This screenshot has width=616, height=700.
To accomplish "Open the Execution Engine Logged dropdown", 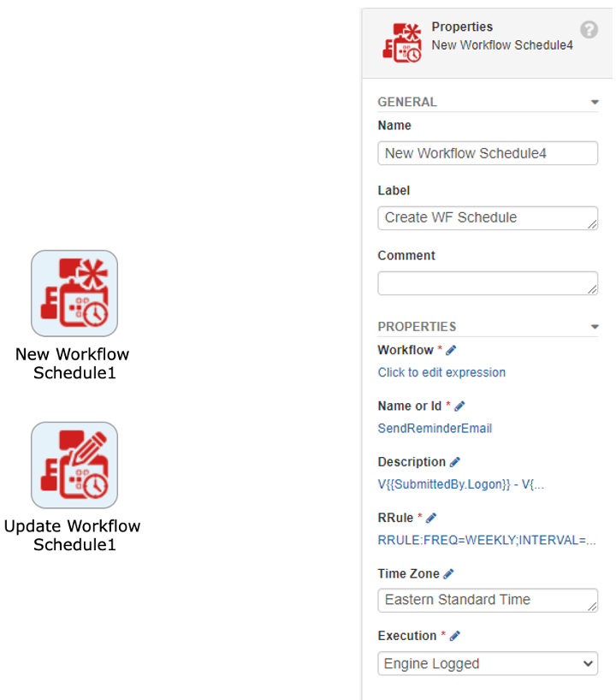I will [488, 663].
